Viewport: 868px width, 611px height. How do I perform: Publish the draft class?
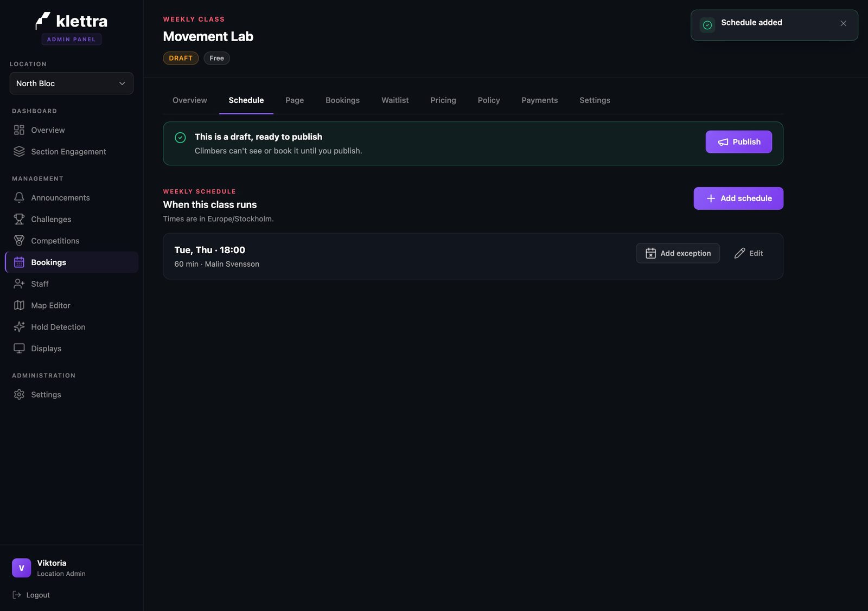tap(738, 142)
